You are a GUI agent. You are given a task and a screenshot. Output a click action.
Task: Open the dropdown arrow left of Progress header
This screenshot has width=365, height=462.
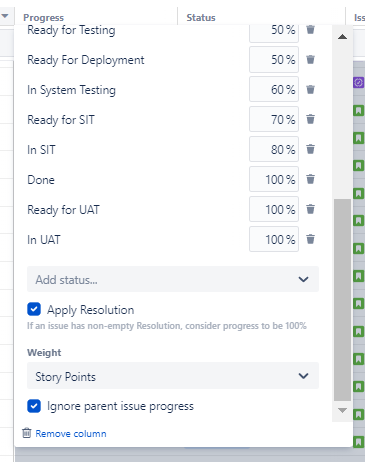(5, 16)
